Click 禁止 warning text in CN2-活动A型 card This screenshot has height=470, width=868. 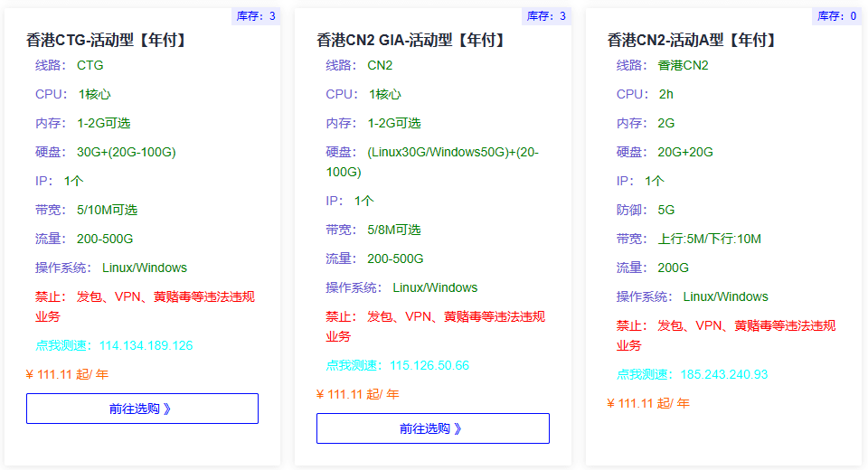tap(726, 335)
